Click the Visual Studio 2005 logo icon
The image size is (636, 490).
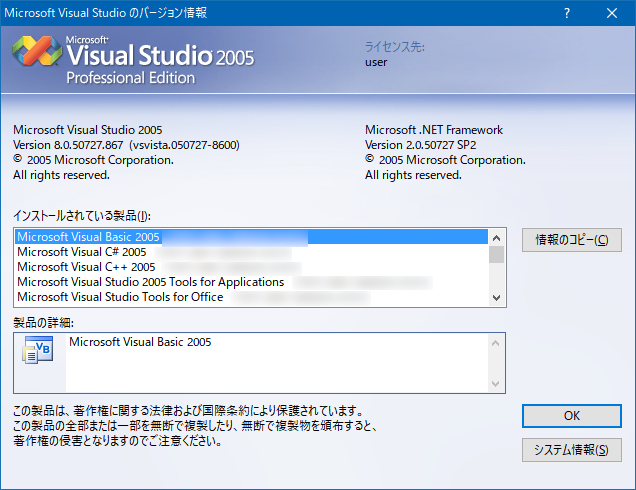[37, 51]
